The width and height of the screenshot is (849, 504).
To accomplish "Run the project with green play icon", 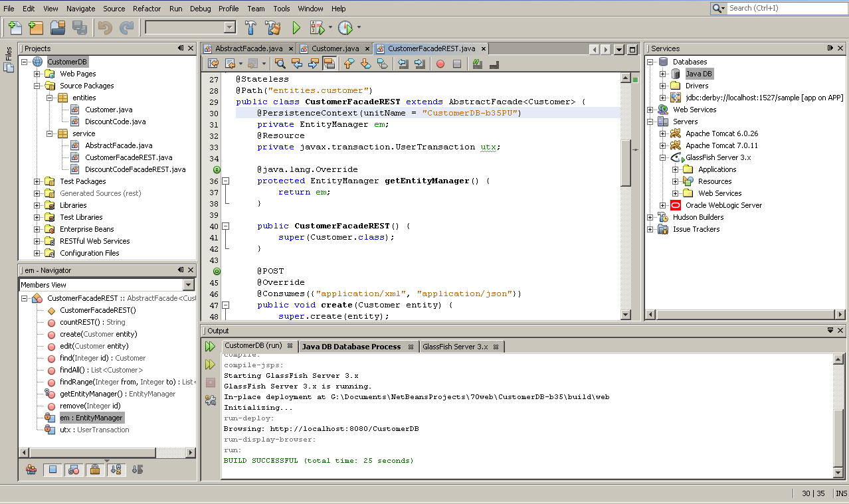I will pyautogui.click(x=296, y=27).
